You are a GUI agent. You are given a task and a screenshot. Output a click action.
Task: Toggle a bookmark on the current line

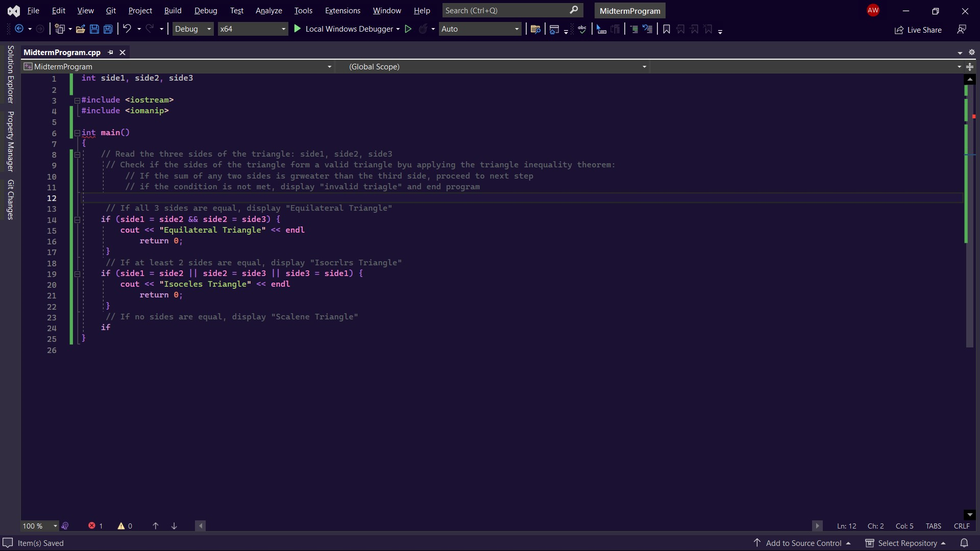pos(666,29)
